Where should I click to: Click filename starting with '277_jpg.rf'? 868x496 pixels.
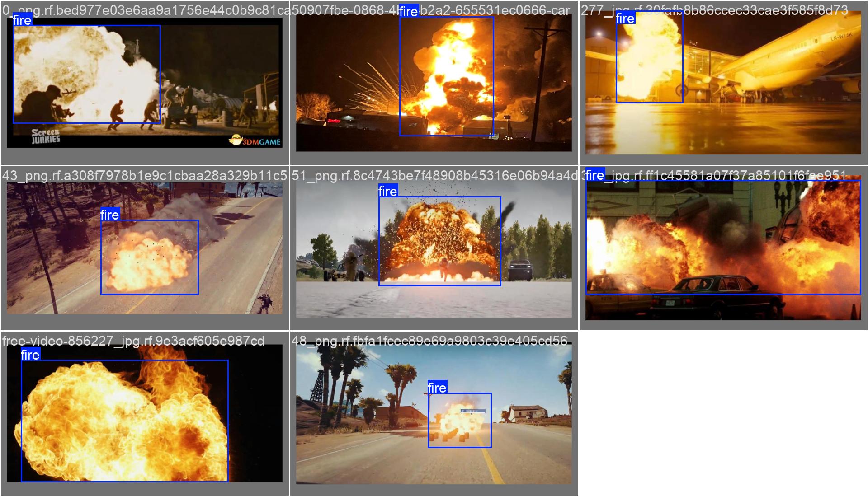point(714,10)
